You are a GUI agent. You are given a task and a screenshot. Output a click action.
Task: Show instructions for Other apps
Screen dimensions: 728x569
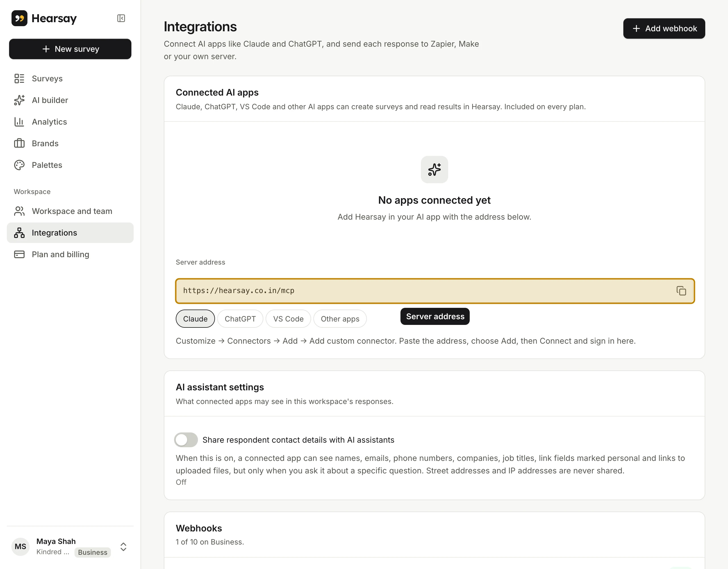coord(340,319)
